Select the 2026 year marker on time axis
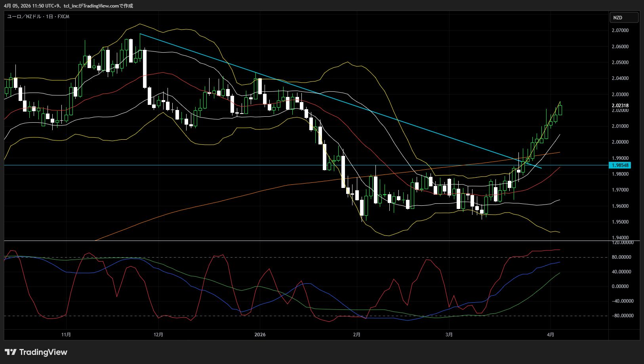This screenshot has height=364, width=644. (260, 335)
